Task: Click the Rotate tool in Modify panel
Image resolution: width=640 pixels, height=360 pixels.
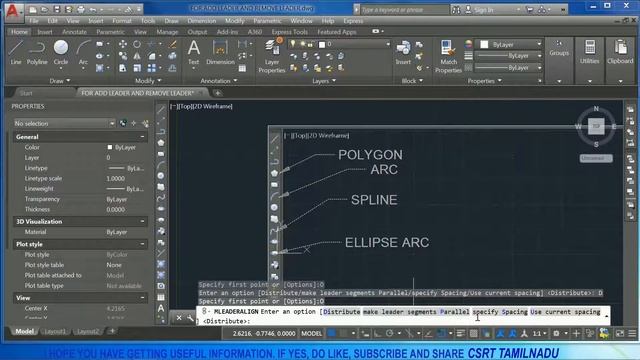Action: pyautogui.click(x=137, y=44)
